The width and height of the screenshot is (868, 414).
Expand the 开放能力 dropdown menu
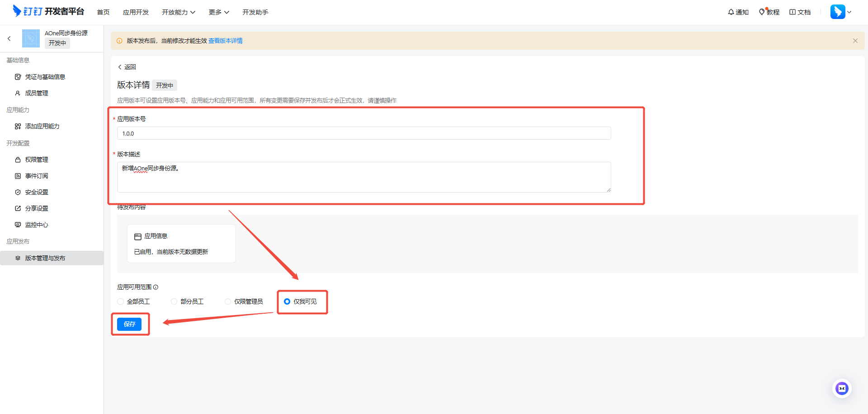[179, 12]
